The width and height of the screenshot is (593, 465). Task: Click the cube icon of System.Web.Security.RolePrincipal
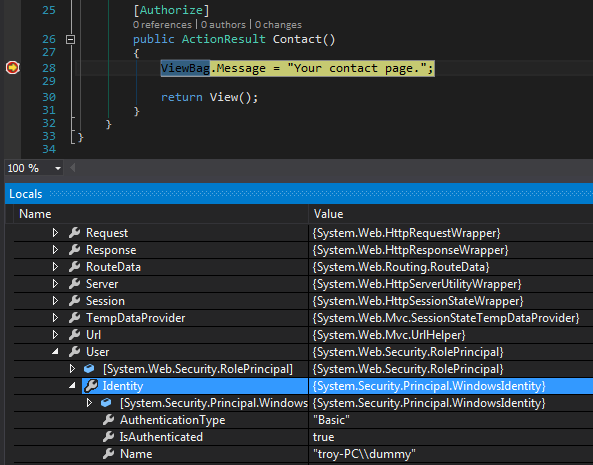pos(89,369)
